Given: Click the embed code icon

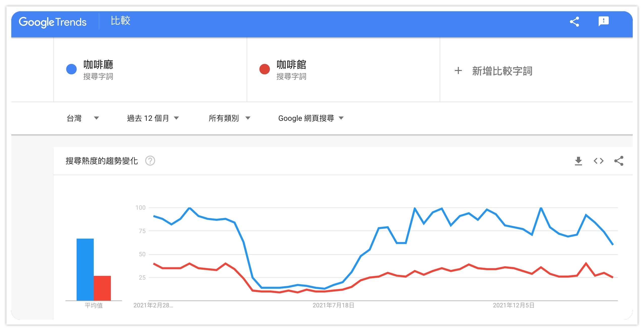Looking at the screenshot, I should point(598,161).
